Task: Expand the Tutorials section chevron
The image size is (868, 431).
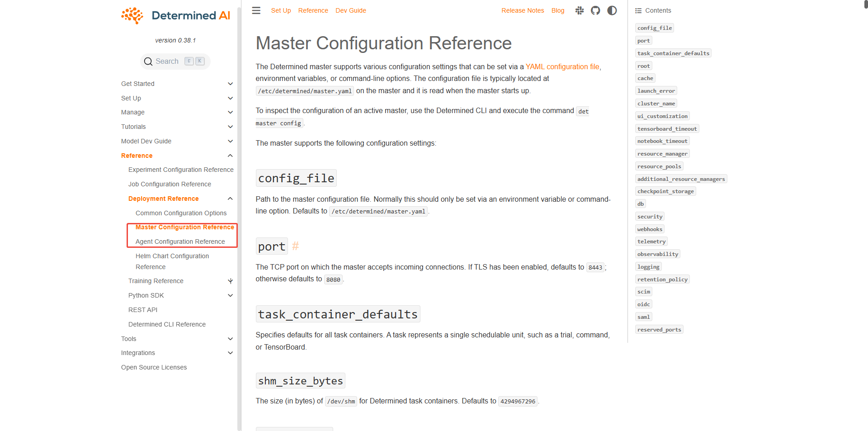Action: click(231, 127)
